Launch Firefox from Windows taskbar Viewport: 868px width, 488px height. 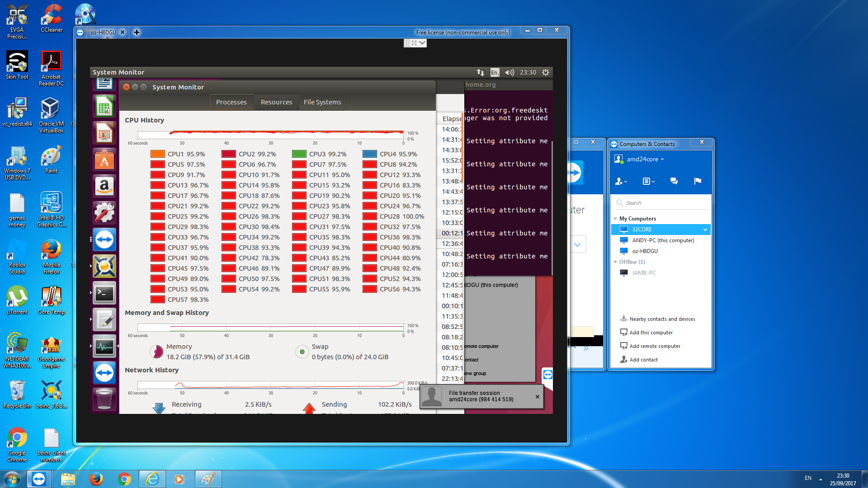[96, 479]
